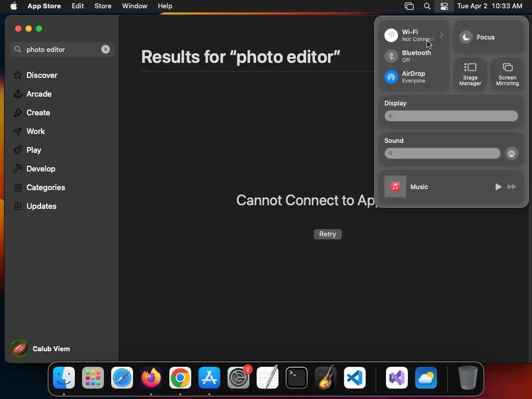Open Screen Mirroring options
The height and width of the screenshot is (399, 532).
tap(507, 74)
